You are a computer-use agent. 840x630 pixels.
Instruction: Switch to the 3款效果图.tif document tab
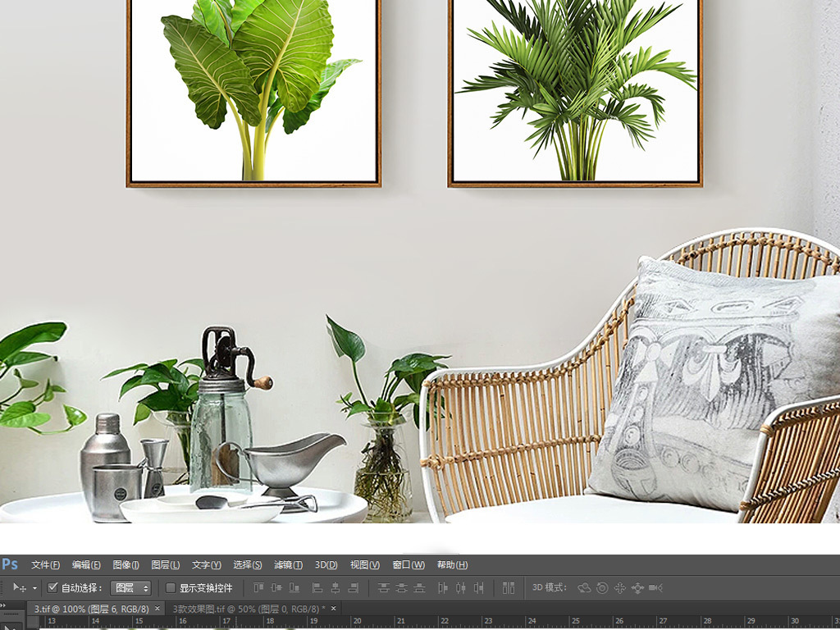point(248,609)
